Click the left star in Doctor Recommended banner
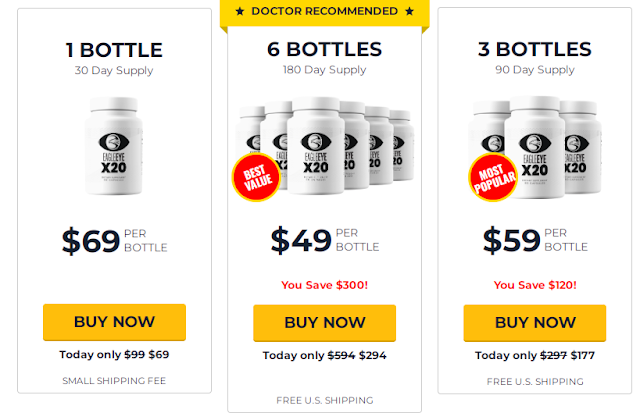This screenshot has width=640, height=413. [x=240, y=11]
